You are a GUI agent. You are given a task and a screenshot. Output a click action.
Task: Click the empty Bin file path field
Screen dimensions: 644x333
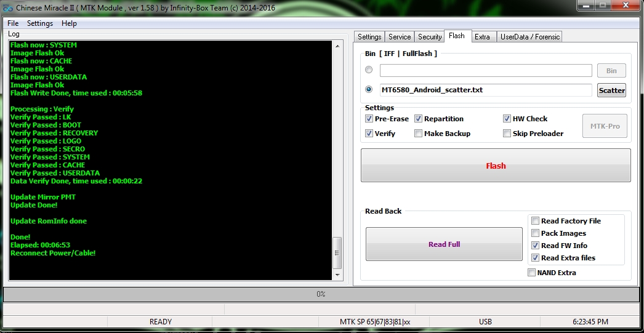[486, 70]
